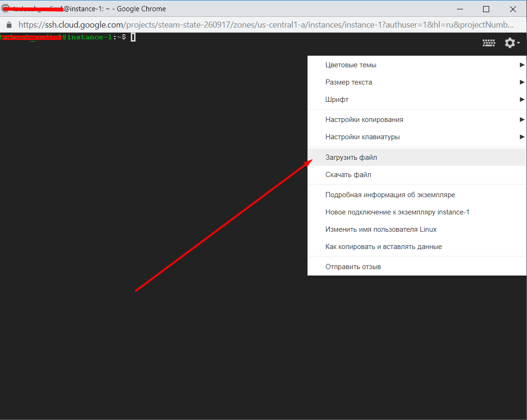Open Настройки клавиатуры submenu

[x=417, y=137]
